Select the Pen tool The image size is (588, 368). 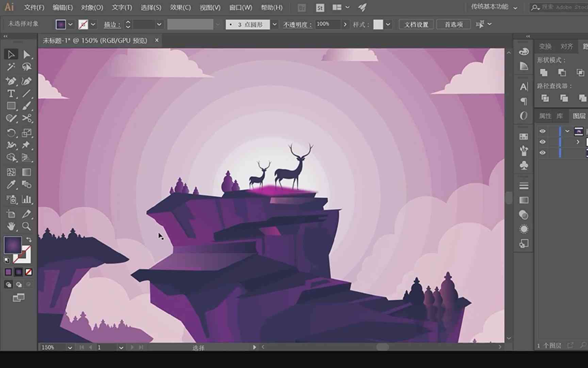coord(11,81)
